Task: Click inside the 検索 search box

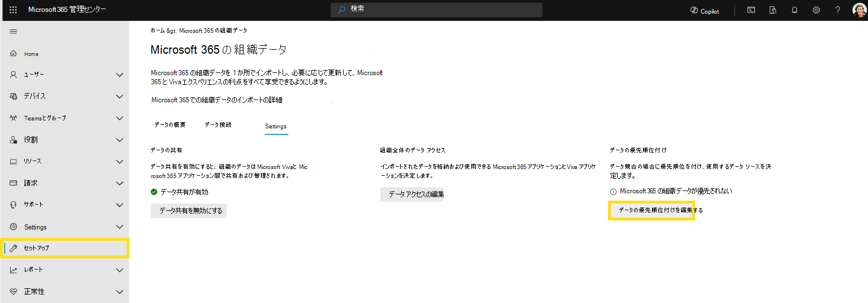Action: tap(436, 10)
